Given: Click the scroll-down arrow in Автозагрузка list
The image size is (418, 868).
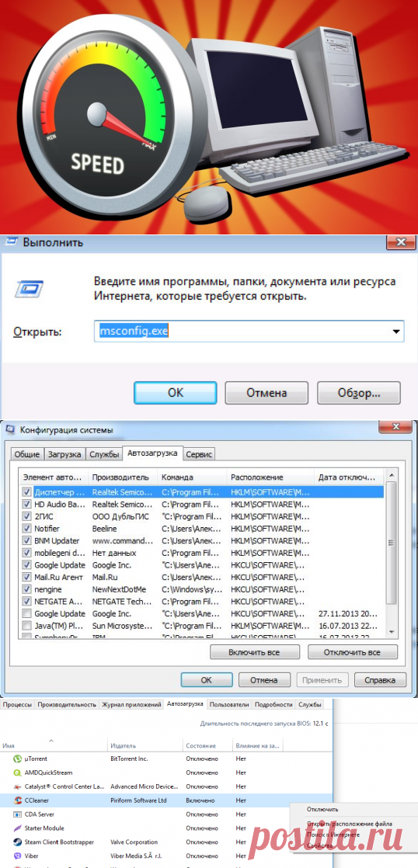Looking at the screenshot, I should (391, 632).
